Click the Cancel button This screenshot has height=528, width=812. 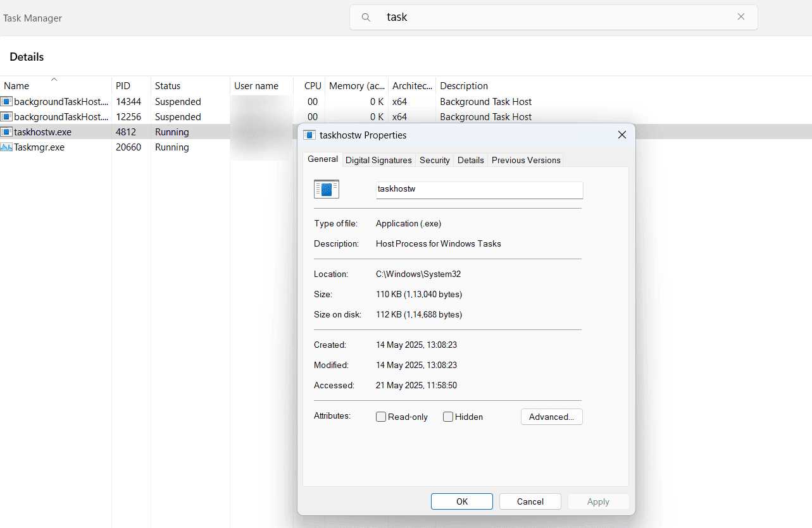(530, 501)
